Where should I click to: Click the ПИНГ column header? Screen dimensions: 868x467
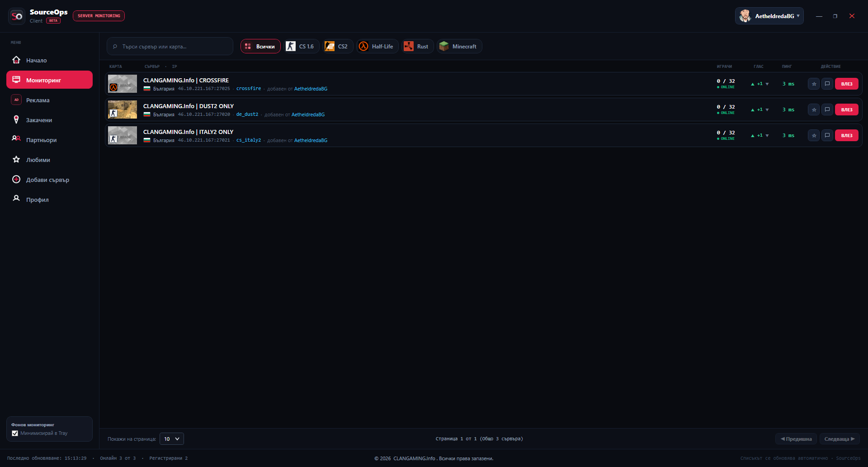[x=787, y=67]
